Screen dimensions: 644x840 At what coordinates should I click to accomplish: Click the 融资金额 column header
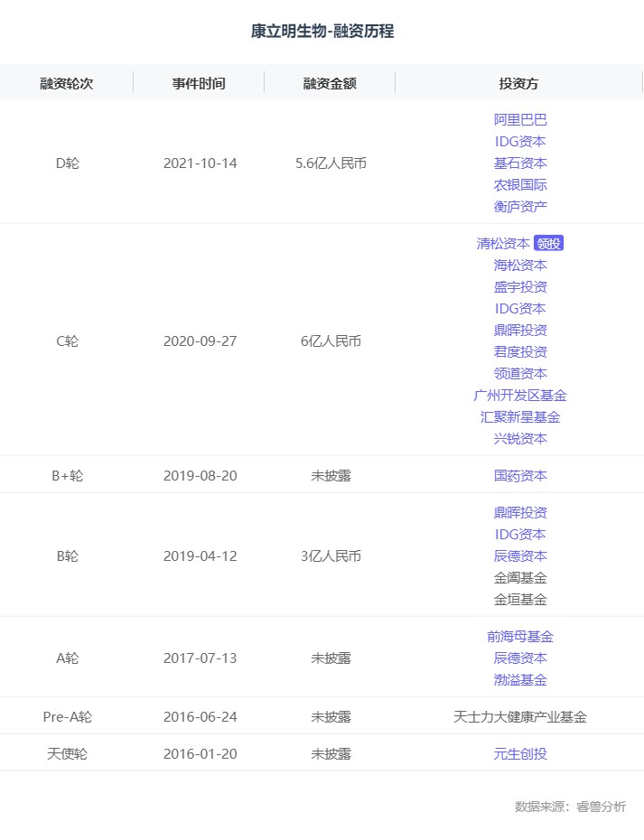point(330,83)
